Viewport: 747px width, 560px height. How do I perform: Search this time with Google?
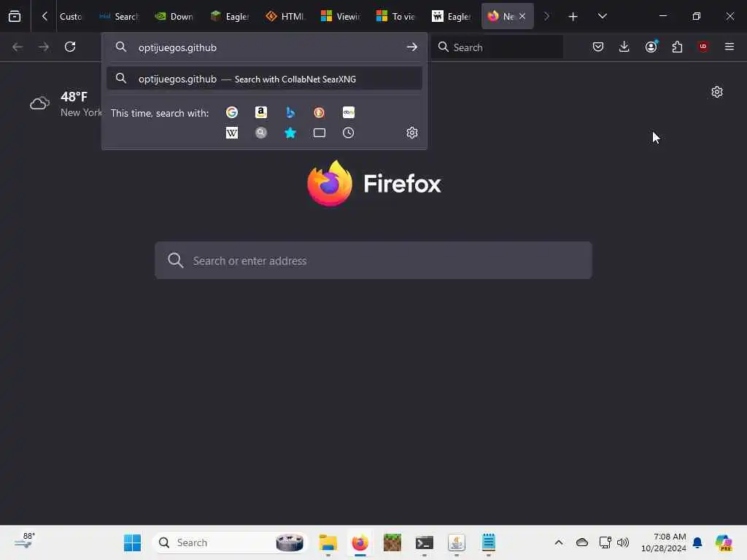[232, 112]
